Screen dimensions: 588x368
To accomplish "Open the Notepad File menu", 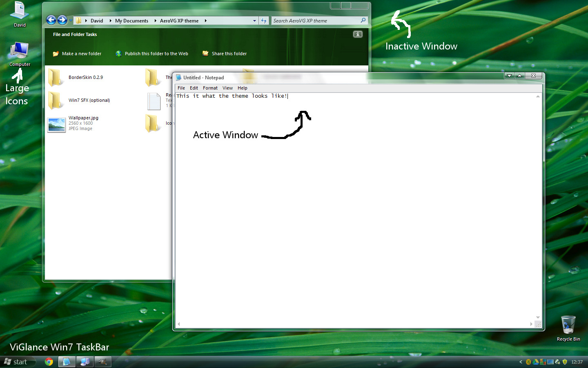I will 181,88.
